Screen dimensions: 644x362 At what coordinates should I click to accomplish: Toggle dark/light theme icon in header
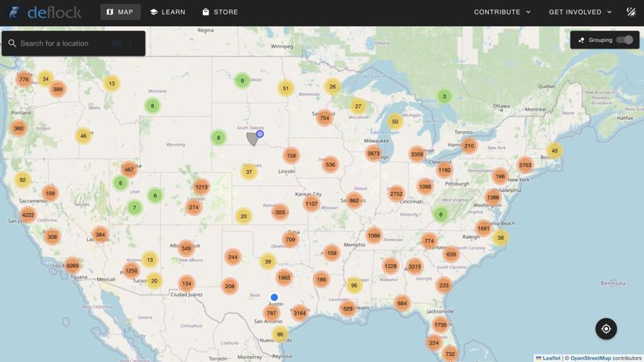[631, 12]
